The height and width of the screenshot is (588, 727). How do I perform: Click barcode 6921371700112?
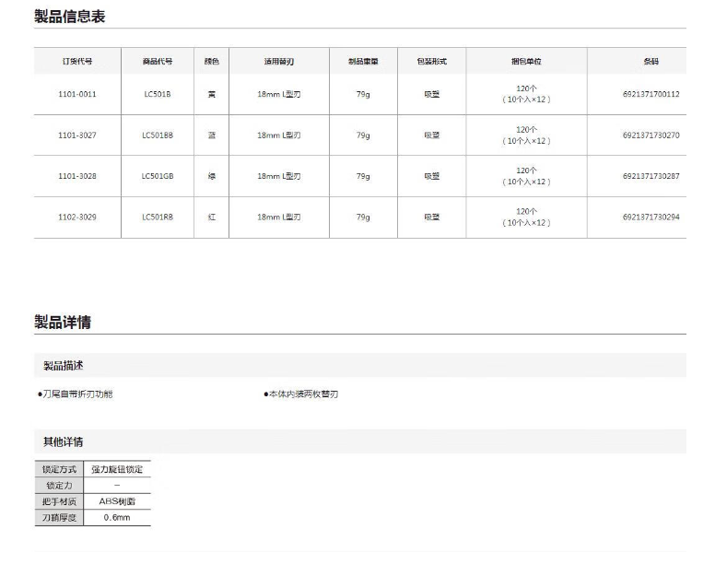pyautogui.click(x=651, y=94)
